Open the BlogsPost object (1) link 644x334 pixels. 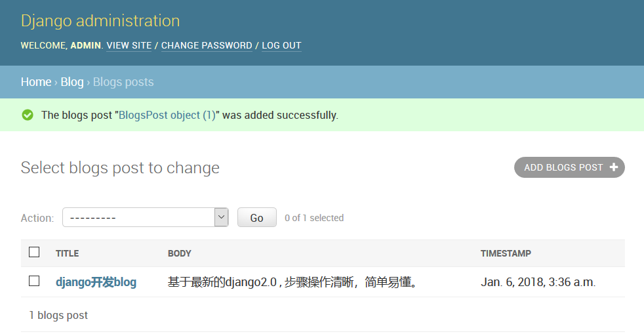click(167, 115)
